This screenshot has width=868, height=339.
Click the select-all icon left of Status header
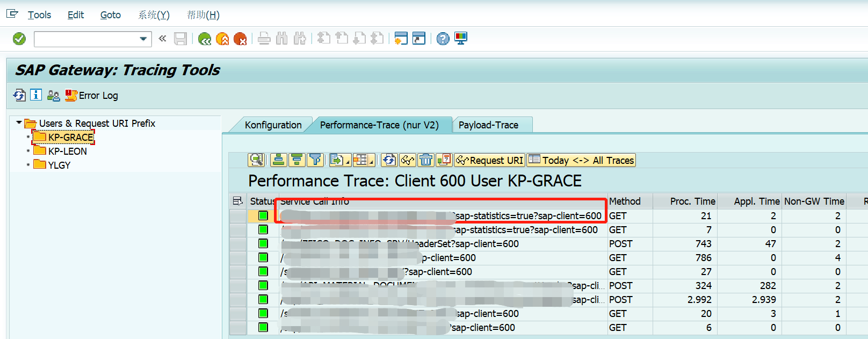[x=237, y=201]
